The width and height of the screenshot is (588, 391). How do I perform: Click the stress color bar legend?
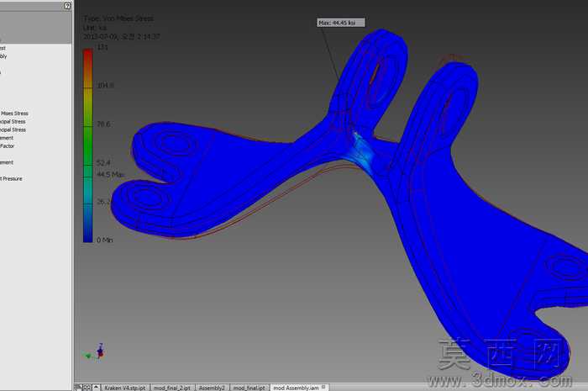click(x=87, y=145)
